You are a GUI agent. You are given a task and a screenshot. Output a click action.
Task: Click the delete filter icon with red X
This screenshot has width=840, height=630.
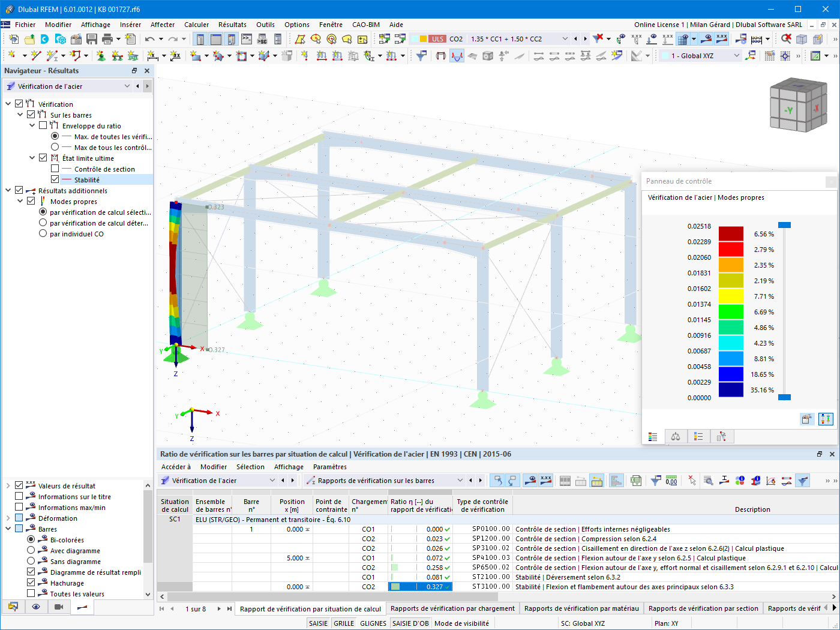[598, 39]
